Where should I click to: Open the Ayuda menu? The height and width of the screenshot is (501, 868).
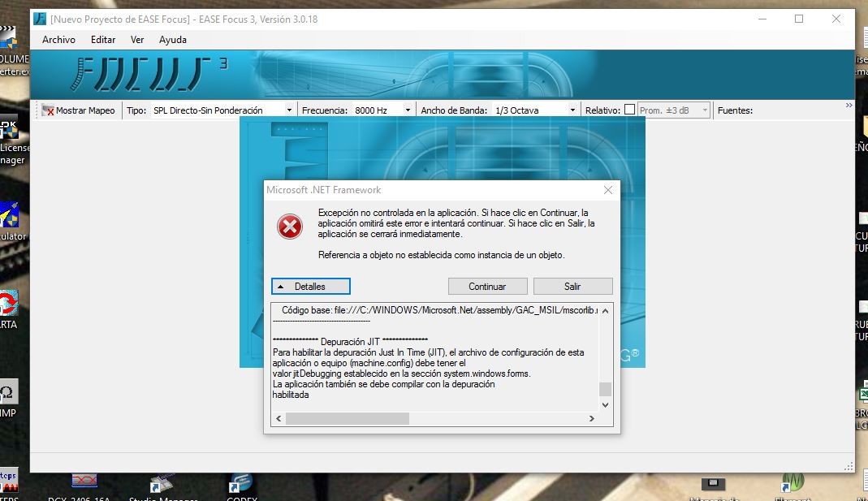tap(173, 40)
